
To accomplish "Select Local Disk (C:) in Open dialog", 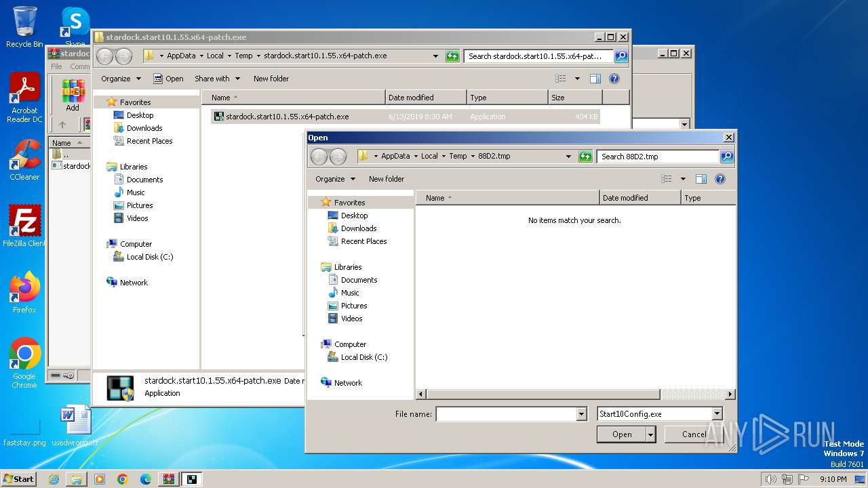I will pos(364,357).
